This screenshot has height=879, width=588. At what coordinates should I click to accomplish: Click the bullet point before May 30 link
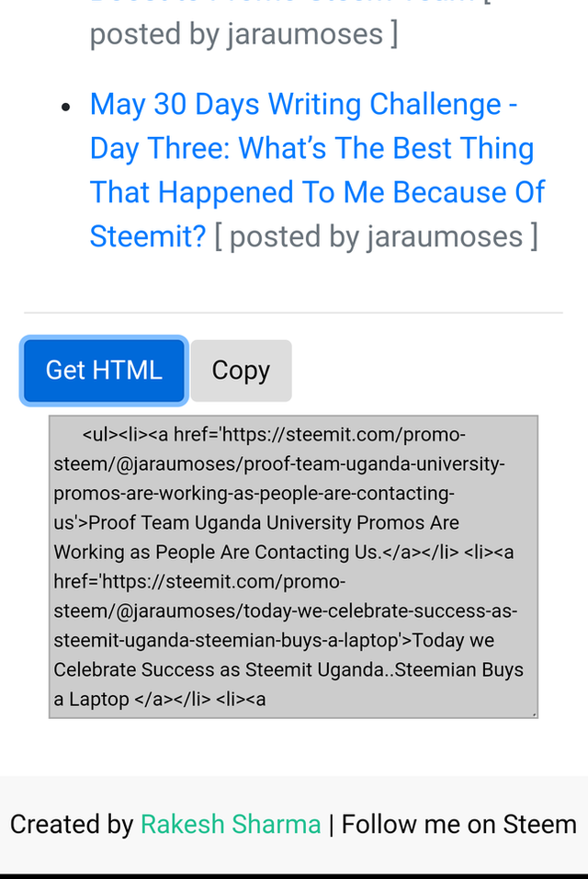coord(65,108)
